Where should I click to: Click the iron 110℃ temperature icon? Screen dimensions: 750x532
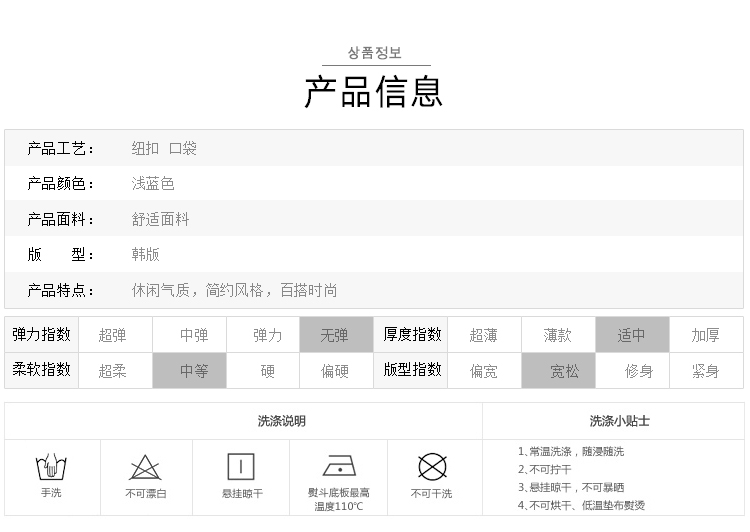(339, 466)
